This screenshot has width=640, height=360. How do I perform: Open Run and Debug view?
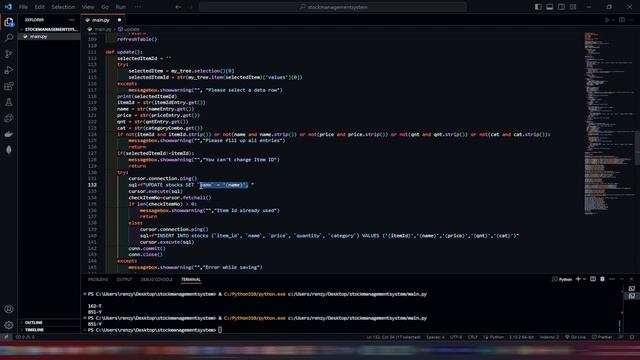click(x=9, y=70)
